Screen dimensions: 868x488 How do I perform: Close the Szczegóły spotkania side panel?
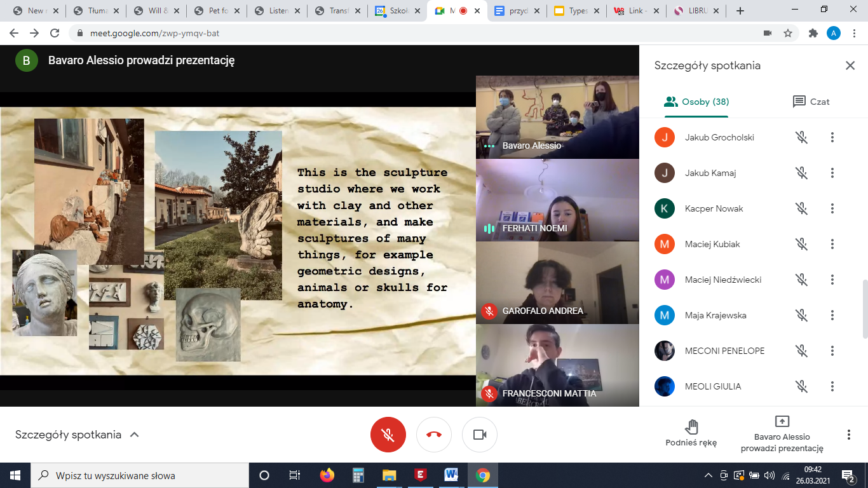pos(850,65)
